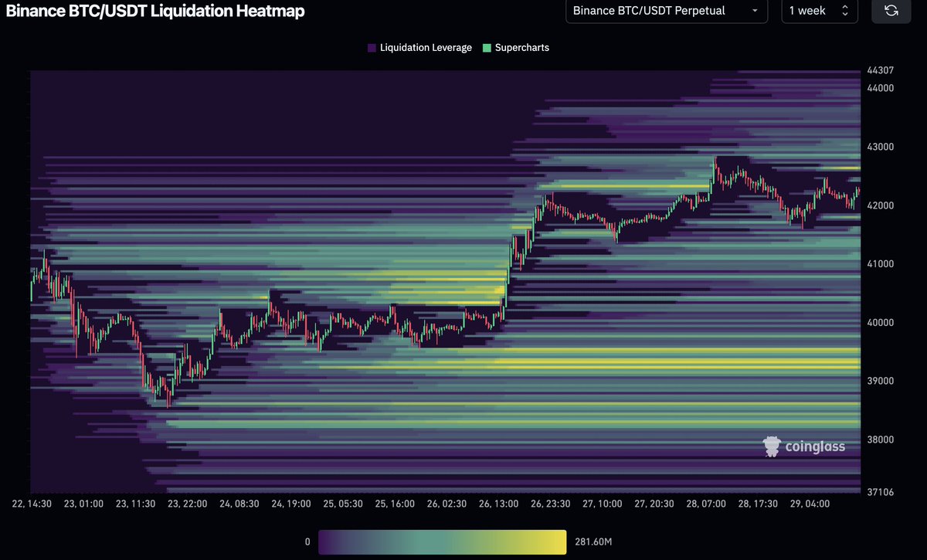Click the 23, 11:30 time axis label
This screenshot has height=560, width=927.
(135, 504)
